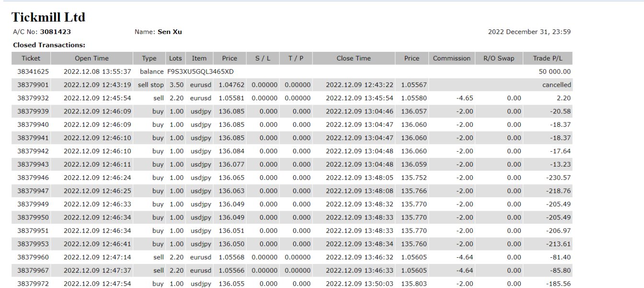Select account number 3081423
This screenshot has width=644, height=288.
point(56,32)
